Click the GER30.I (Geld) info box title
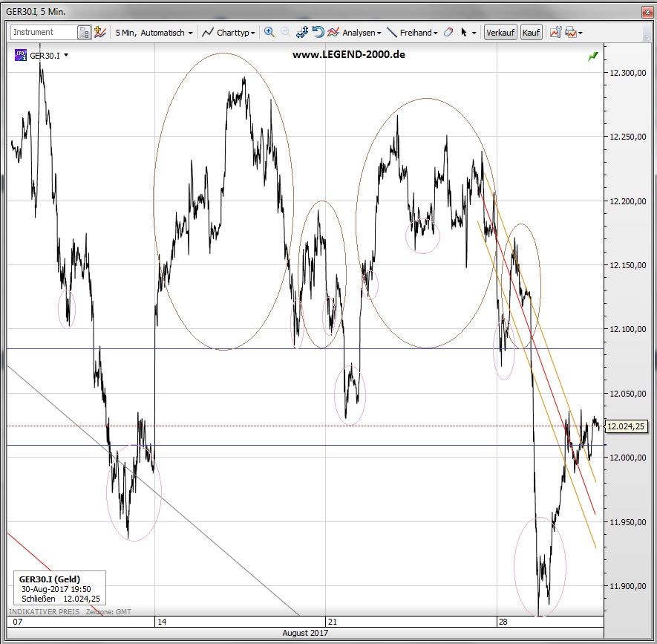 [50, 579]
